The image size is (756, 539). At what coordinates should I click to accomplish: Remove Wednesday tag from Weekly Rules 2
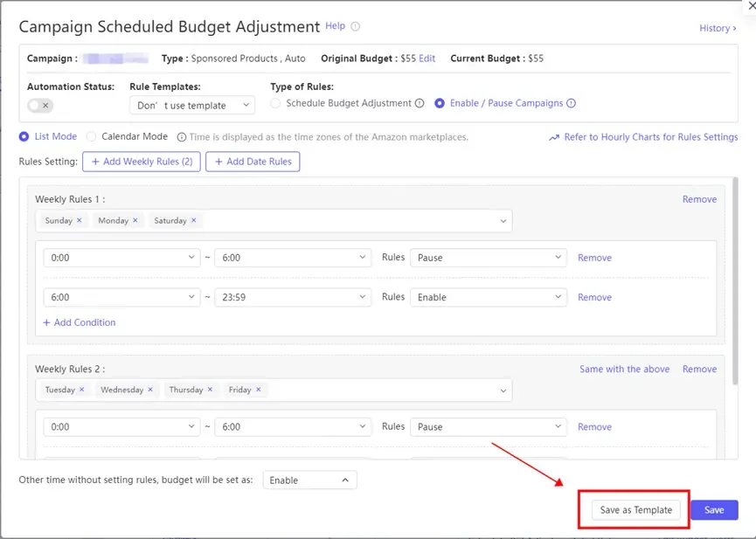[150, 390]
